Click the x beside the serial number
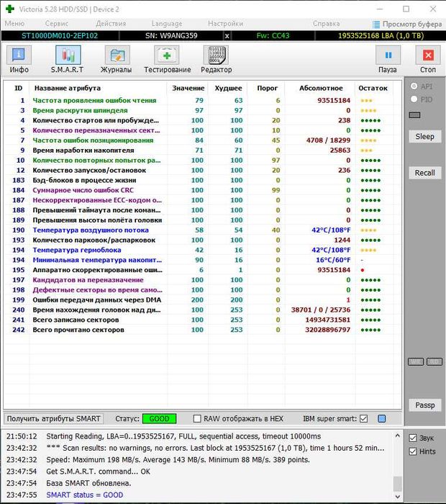This screenshot has width=446, height=504. pos(227,36)
